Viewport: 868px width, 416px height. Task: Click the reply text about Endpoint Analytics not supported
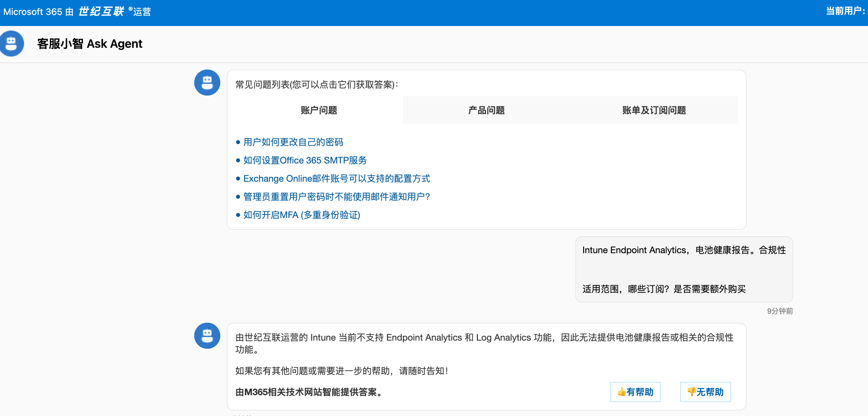[484, 343]
